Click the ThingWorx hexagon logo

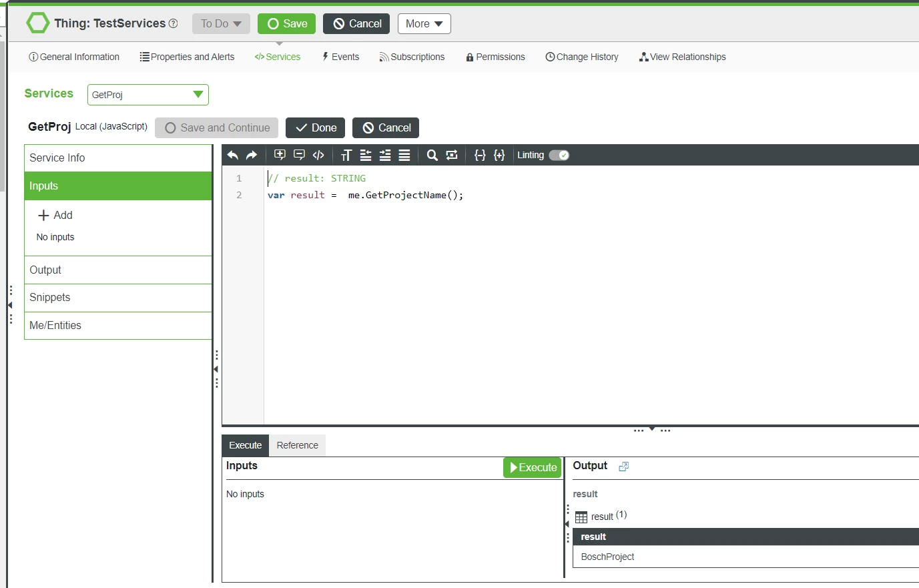click(x=37, y=23)
